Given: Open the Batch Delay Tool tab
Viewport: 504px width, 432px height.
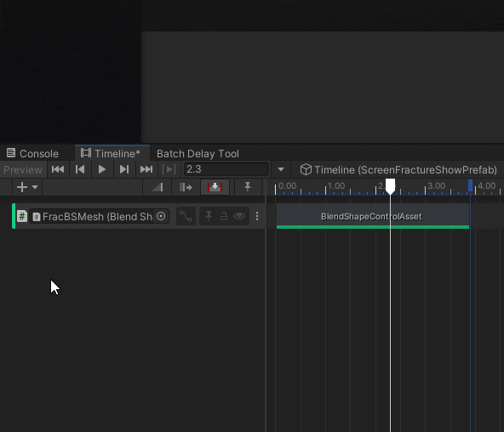Looking at the screenshot, I should pos(198,154).
